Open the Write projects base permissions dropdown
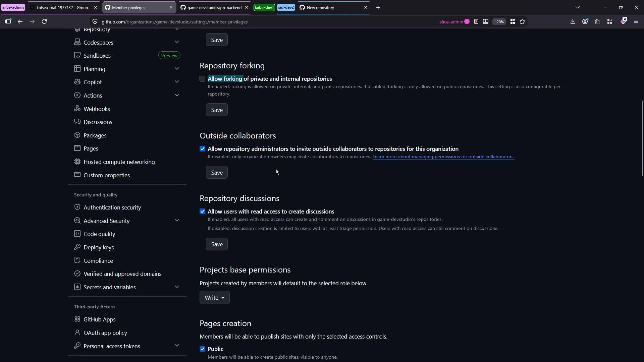The image size is (644, 362). click(214, 298)
